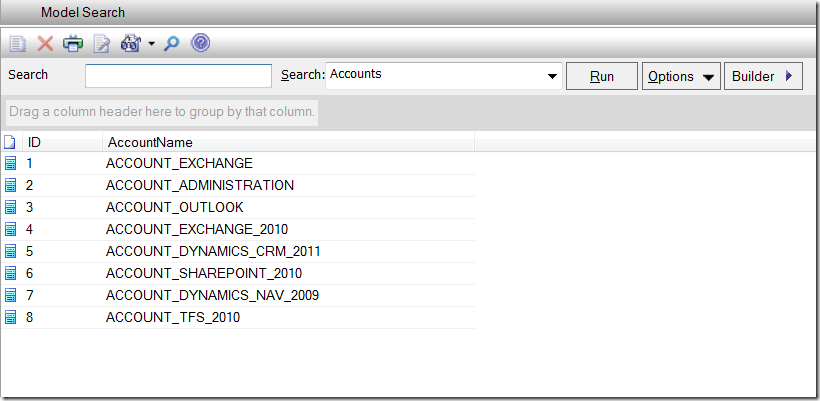Click ID cell 1
The width and height of the screenshot is (820, 401).
coord(29,164)
